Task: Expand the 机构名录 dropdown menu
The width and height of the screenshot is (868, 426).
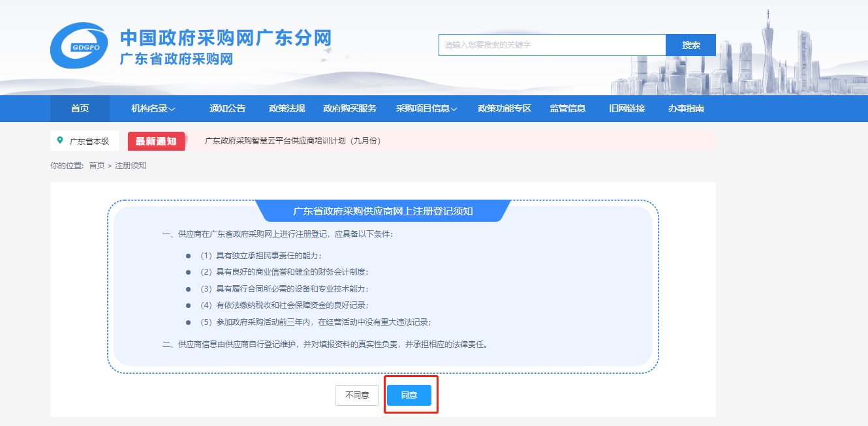Action: click(153, 108)
